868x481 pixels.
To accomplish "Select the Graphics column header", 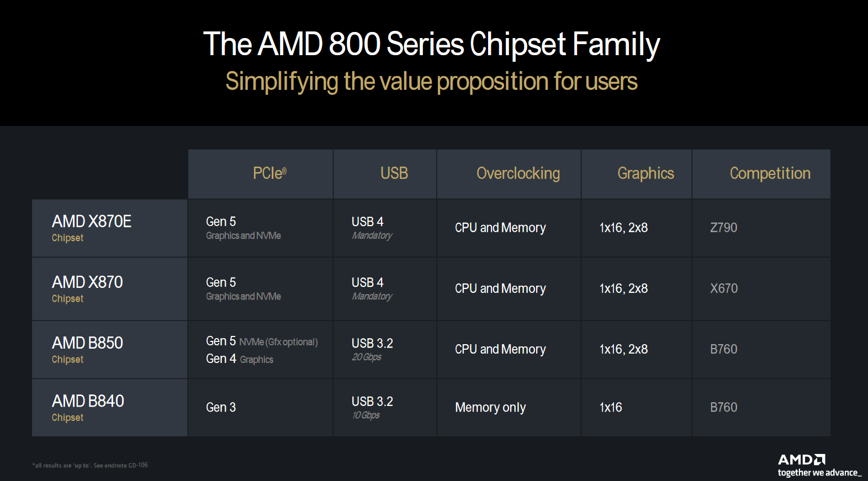I will [645, 173].
